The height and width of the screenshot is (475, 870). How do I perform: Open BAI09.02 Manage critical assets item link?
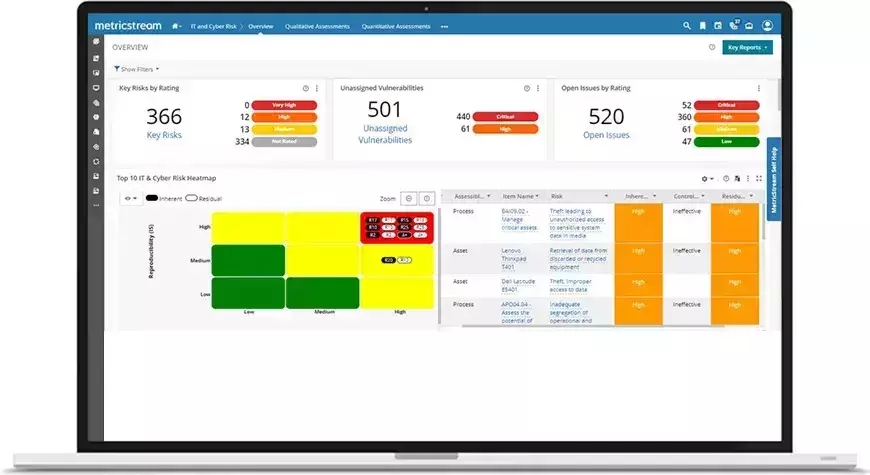tap(519, 220)
